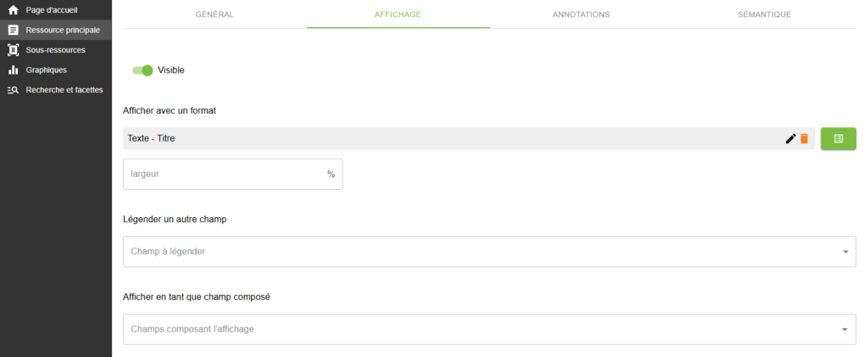Switch to the Annotations tab
Viewport: 868px width, 357px height.
click(581, 14)
